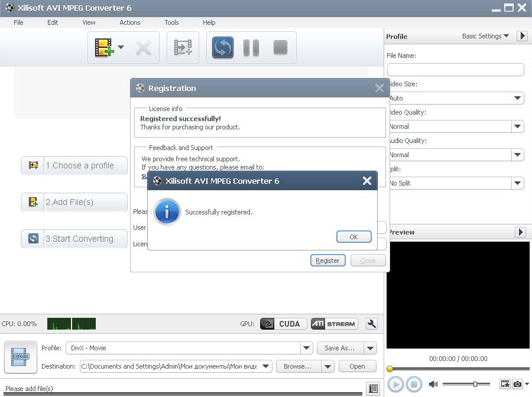Viewport: 532px width, 397px height.
Task: Close the Xilisoft message box with X
Action: [x=366, y=181]
